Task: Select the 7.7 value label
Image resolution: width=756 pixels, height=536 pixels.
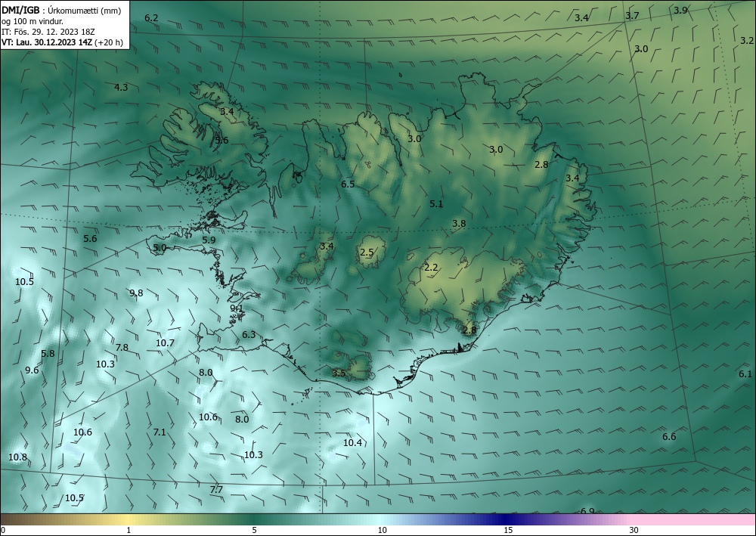Action: 216,490
